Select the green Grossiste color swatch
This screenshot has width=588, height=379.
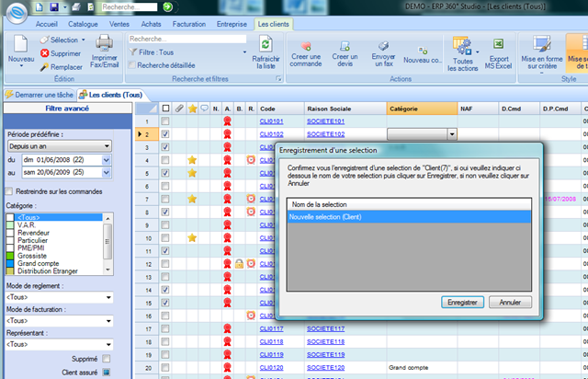coord(10,256)
